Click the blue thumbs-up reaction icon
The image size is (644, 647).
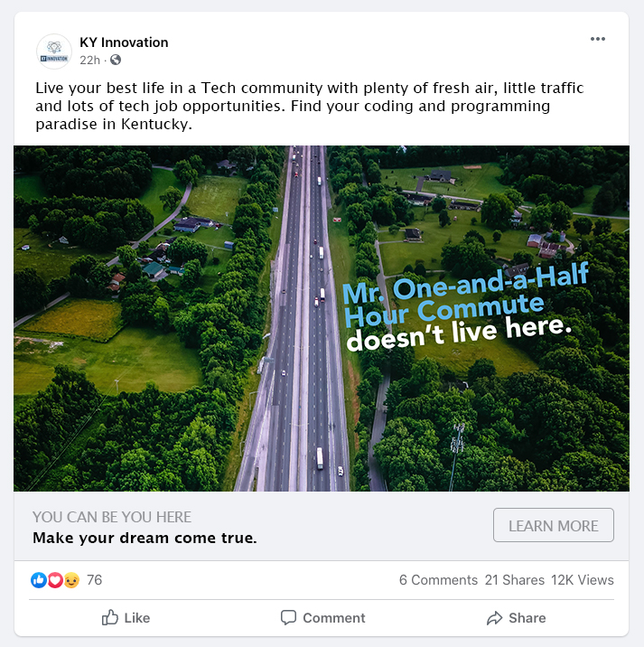pos(39,580)
